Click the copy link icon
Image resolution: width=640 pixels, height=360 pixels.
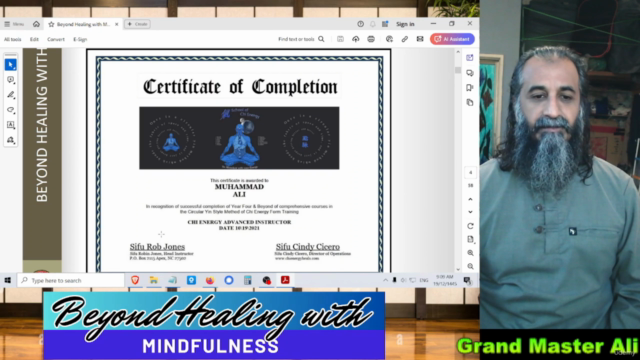404,39
